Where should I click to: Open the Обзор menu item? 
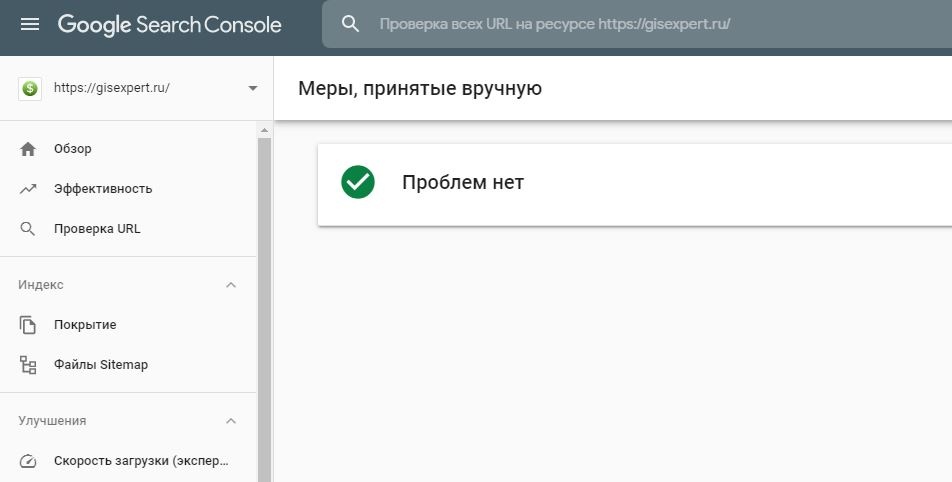tap(73, 149)
